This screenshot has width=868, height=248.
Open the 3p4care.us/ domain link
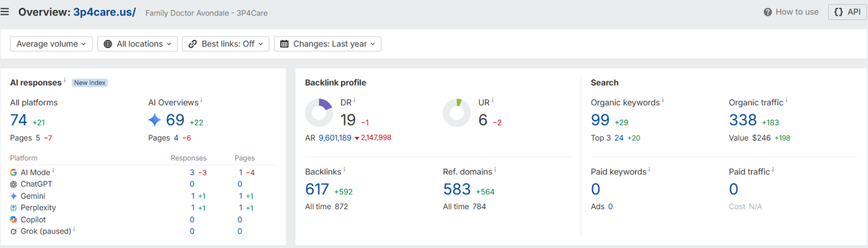(x=105, y=12)
